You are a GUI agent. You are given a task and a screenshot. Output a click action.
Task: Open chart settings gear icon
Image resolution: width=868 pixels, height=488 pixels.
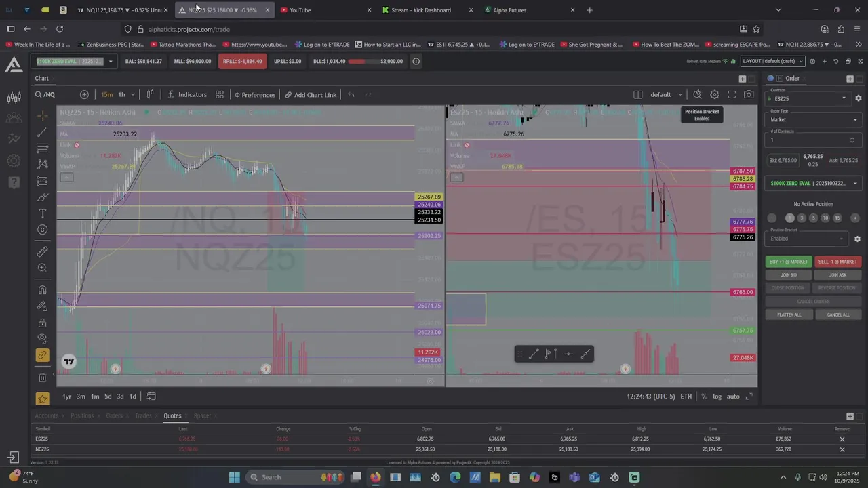[x=715, y=95]
